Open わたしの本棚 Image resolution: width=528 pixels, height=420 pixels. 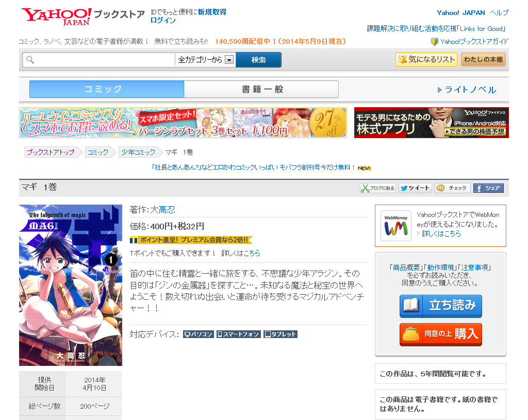coord(483,59)
